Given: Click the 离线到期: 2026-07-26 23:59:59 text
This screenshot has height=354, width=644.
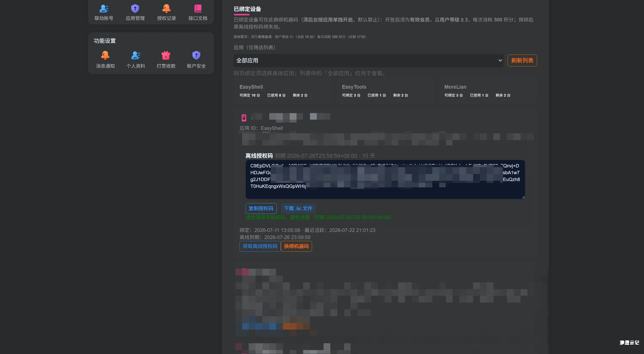Looking at the screenshot, I should coord(275,237).
